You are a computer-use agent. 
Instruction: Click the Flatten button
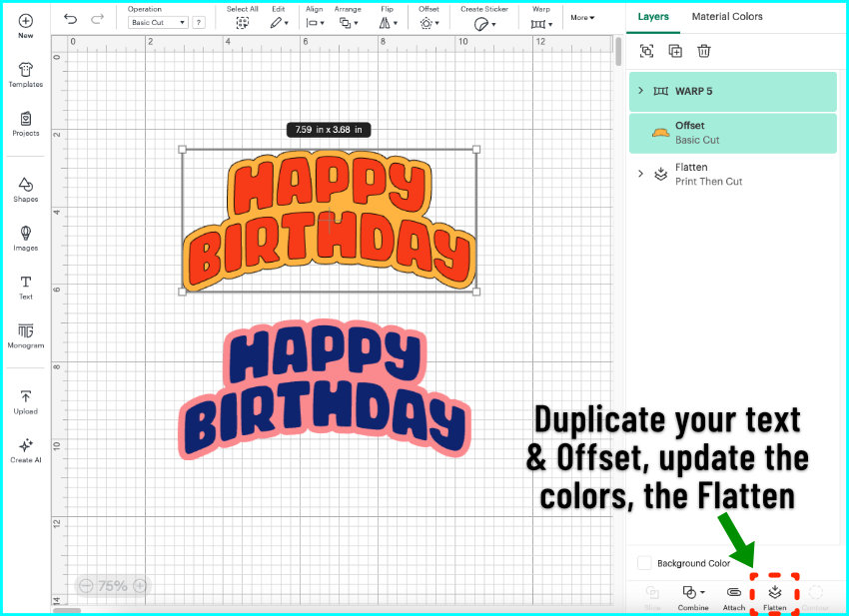775,598
